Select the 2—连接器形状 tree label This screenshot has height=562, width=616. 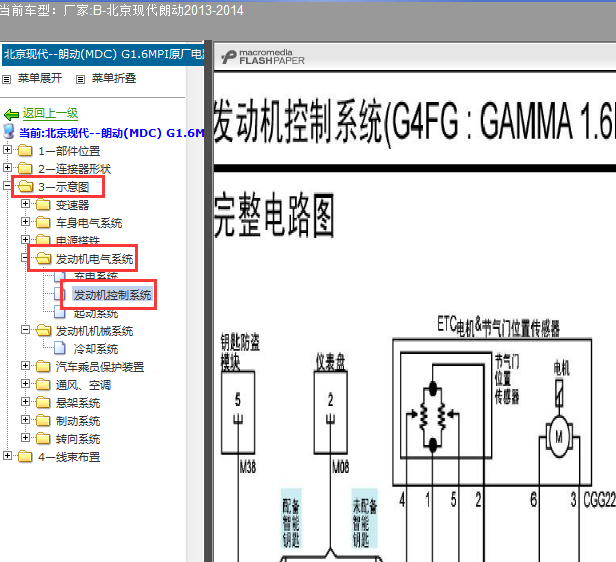75,169
